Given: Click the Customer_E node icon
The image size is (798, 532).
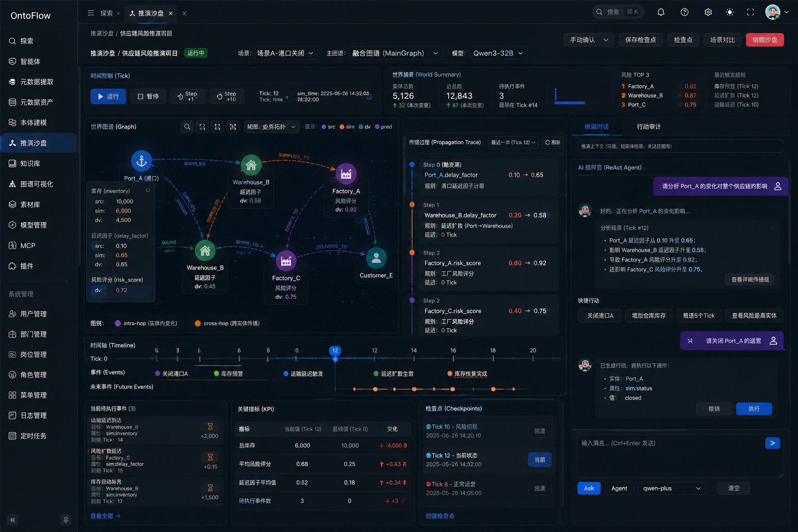Looking at the screenshot, I should (376, 258).
